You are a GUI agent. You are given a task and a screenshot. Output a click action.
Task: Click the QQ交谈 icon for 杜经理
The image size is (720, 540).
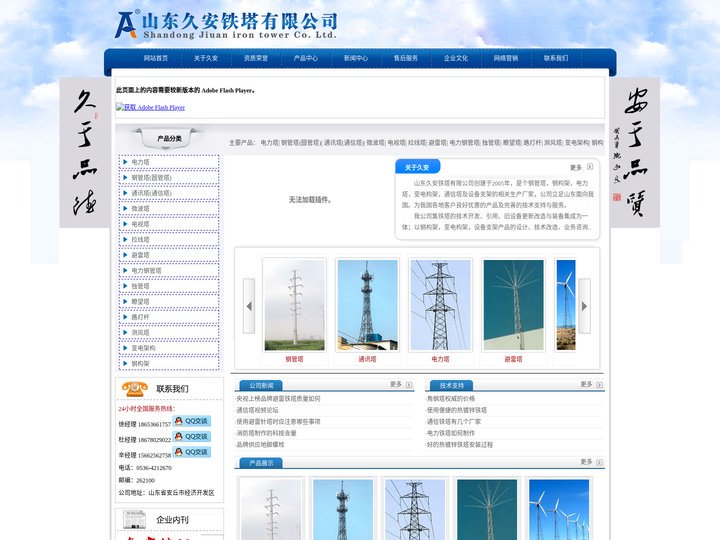pyautogui.click(x=191, y=436)
